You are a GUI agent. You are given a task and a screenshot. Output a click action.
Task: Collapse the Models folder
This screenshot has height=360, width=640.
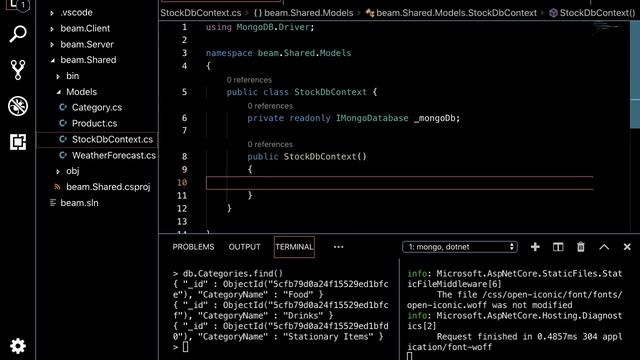pyautogui.click(x=58, y=92)
